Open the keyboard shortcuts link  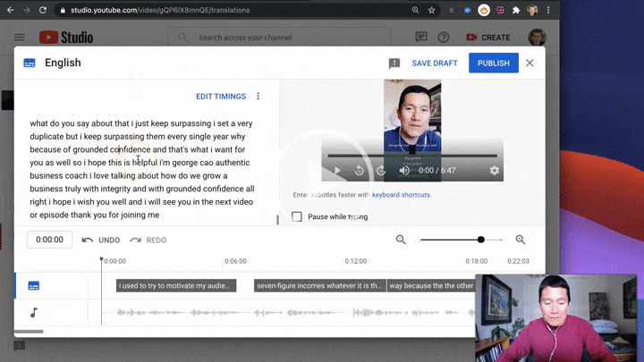click(401, 195)
